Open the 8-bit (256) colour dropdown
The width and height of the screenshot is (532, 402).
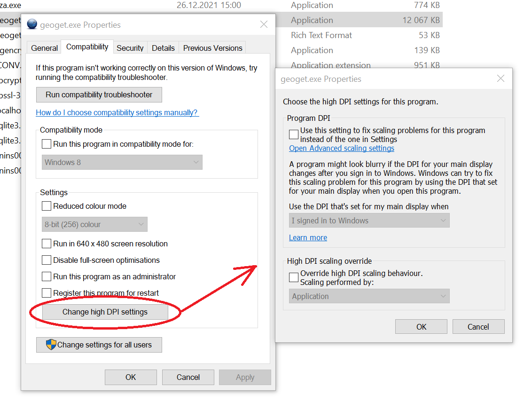94,224
